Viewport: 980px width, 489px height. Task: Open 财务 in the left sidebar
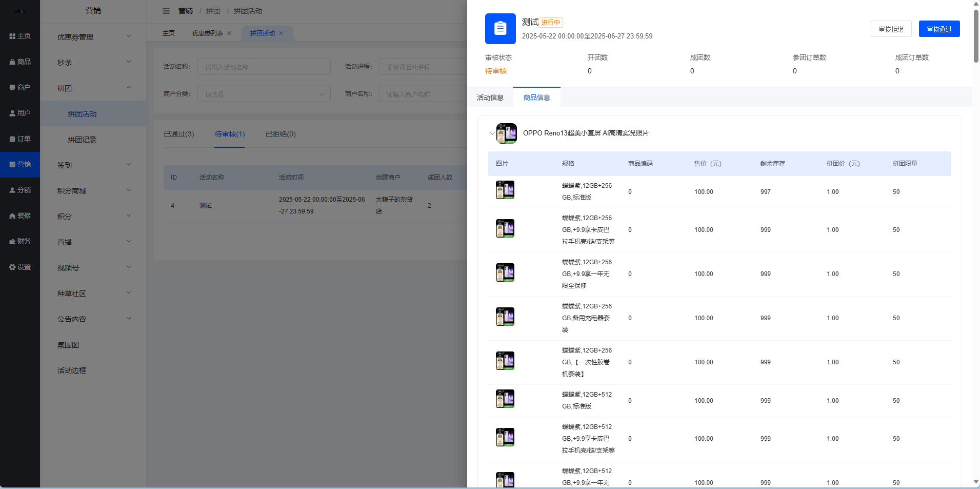[20, 241]
